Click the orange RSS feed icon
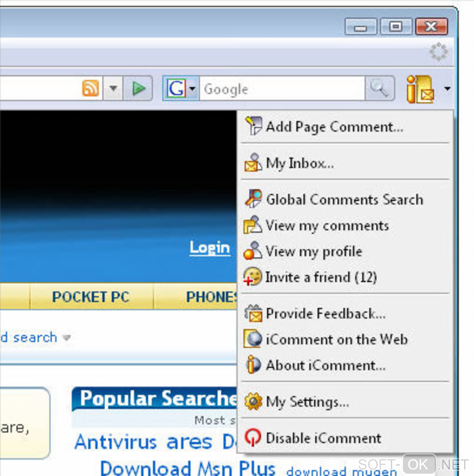474x476 pixels. point(91,88)
